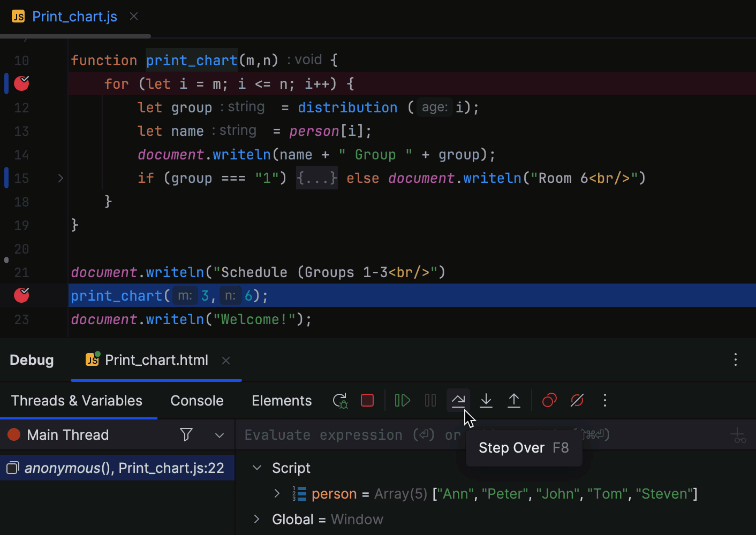Remove the breakpoint on the for loop line
Screen dimensions: 756x535
(x=21, y=83)
